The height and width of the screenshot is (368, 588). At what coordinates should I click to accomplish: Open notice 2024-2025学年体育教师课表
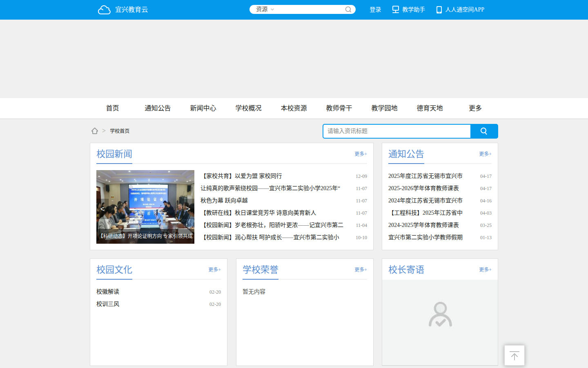pos(423,225)
